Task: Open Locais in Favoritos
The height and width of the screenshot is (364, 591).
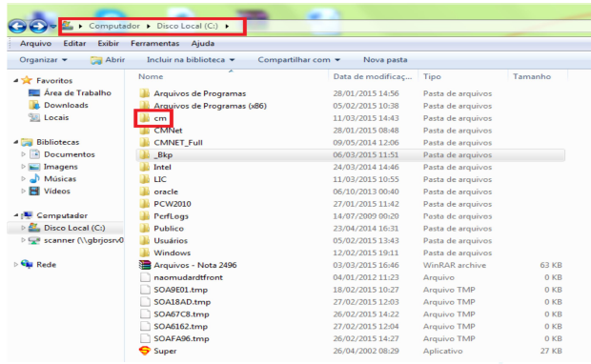Action: click(56, 117)
